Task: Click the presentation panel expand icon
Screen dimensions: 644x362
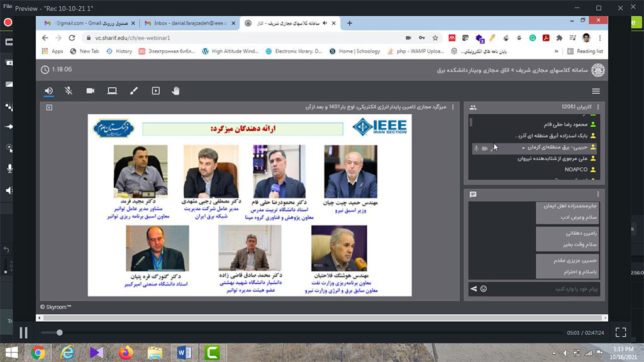Action: pyautogui.click(x=49, y=107)
